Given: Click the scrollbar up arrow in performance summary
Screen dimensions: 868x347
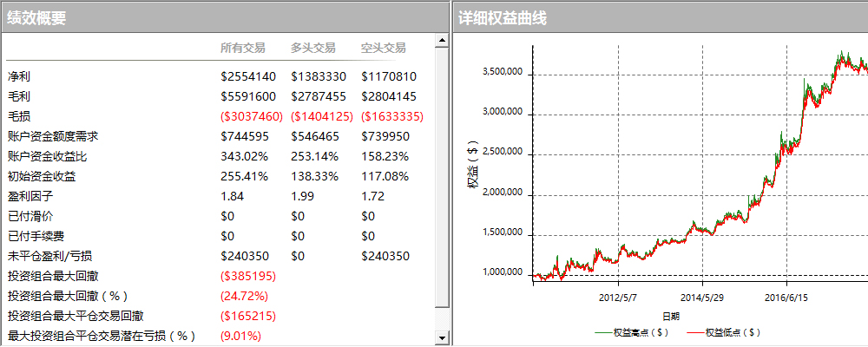Looking at the screenshot, I should click(x=443, y=41).
